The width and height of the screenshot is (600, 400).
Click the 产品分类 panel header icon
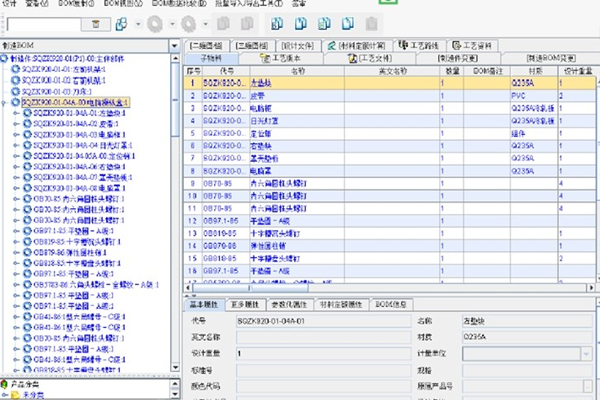tap(4, 384)
